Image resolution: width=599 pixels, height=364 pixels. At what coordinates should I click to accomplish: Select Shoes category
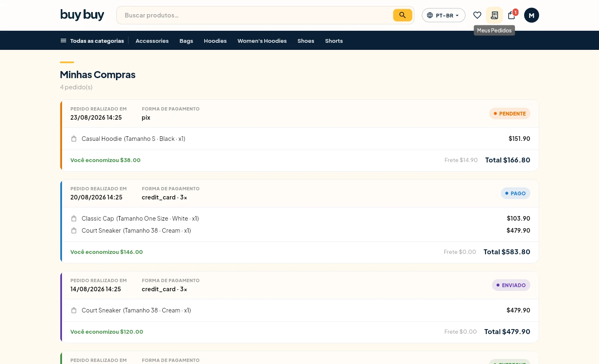click(306, 41)
